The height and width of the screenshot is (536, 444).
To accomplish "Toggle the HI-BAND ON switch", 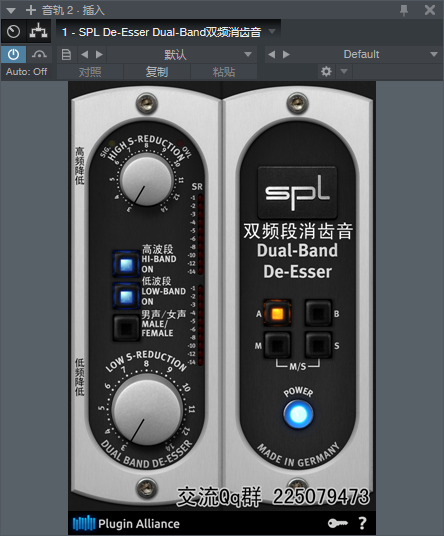I will pyautogui.click(x=126, y=264).
